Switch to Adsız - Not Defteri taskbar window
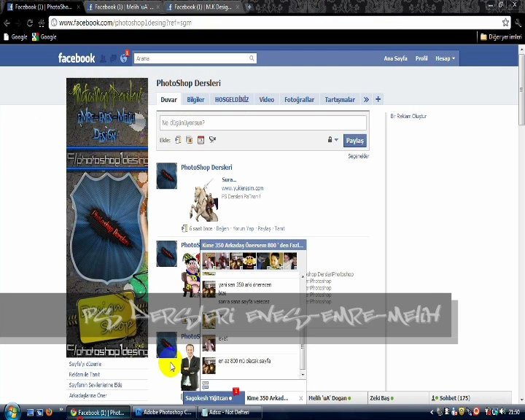Screen dimensions: 525x420 point(230,412)
